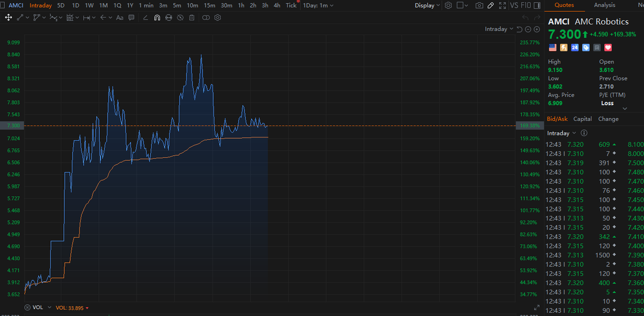The width and height of the screenshot is (644, 316).
Task: Open the measure tool dropdown arrow
Action: click(94, 17)
